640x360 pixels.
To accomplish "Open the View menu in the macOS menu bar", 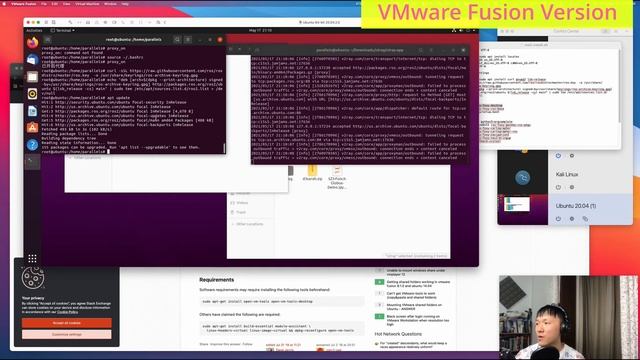I will pyautogui.click(x=67, y=4).
